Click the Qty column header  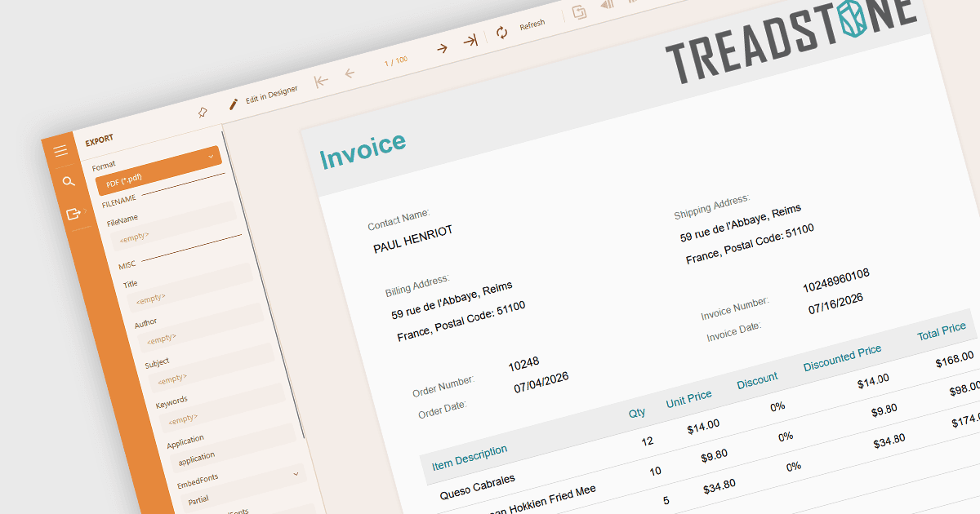pos(637,412)
